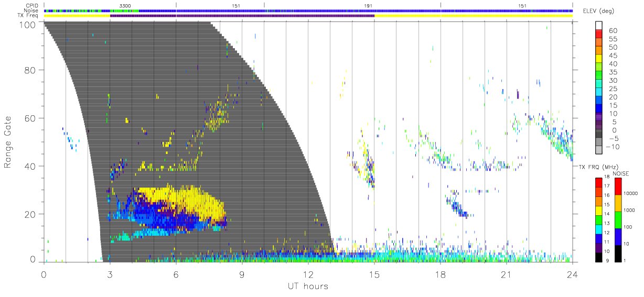Select the purple swatch in TX FRQ scale
The height and width of the screenshot is (297, 644).
(x=599, y=247)
